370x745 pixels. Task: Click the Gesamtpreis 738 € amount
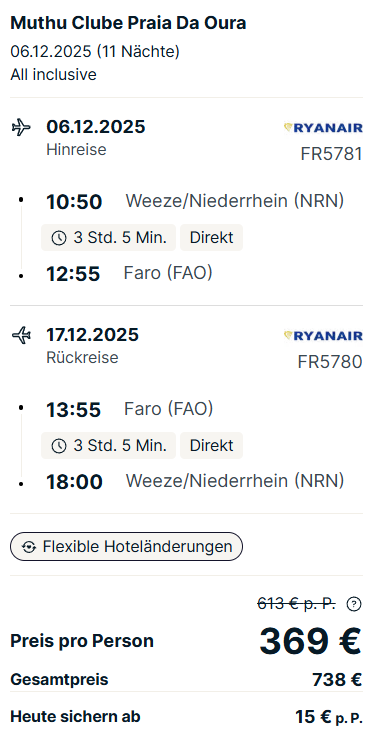tap(337, 680)
